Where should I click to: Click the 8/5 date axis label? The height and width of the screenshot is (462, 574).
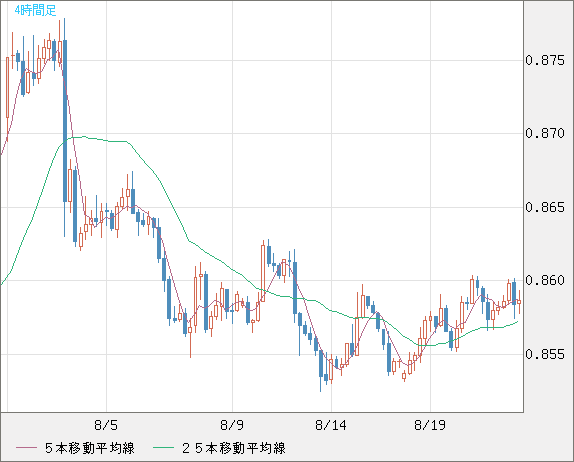[x=106, y=425]
